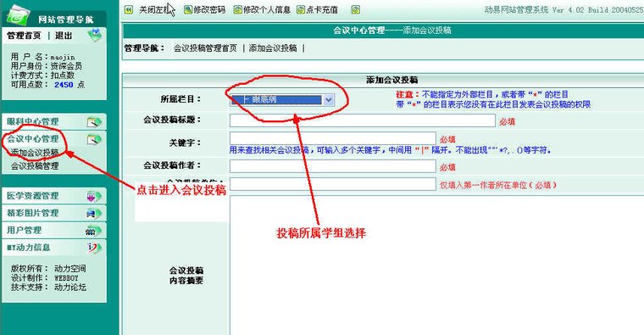Click the 修改密码 icon in the top toolbar
644x335 pixels.
tap(188, 9)
